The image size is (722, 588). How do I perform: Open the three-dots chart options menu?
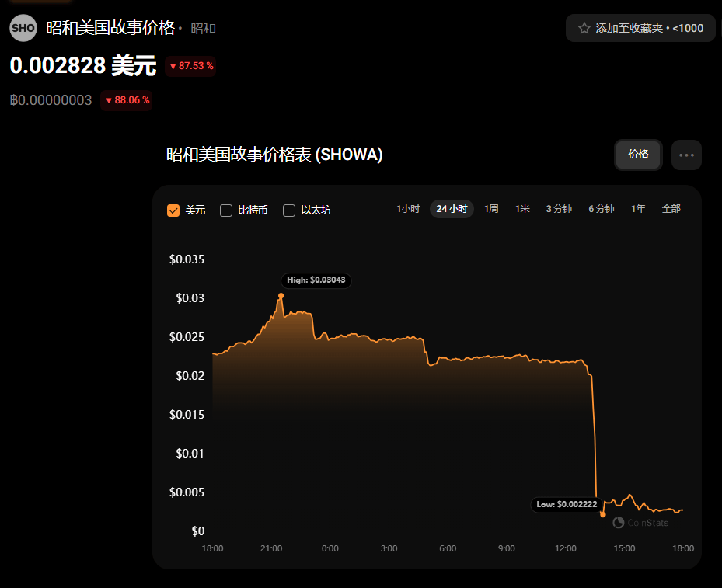[x=686, y=155]
